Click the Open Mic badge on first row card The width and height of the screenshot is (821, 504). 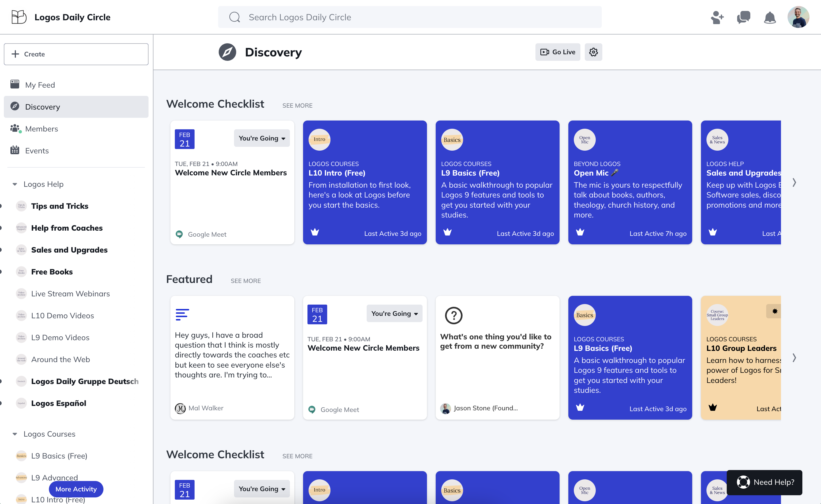tap(585, 139)
